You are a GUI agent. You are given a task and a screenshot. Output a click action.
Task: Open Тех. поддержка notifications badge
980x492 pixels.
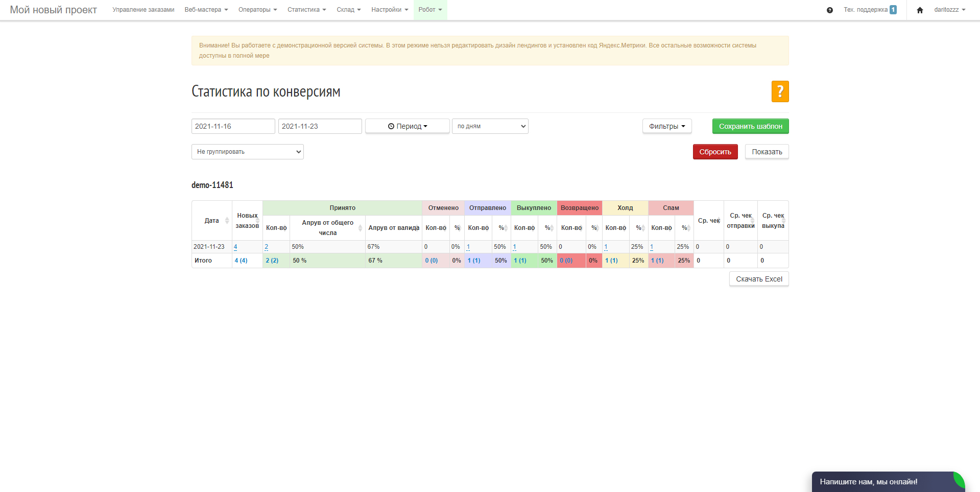pos(893,10)
